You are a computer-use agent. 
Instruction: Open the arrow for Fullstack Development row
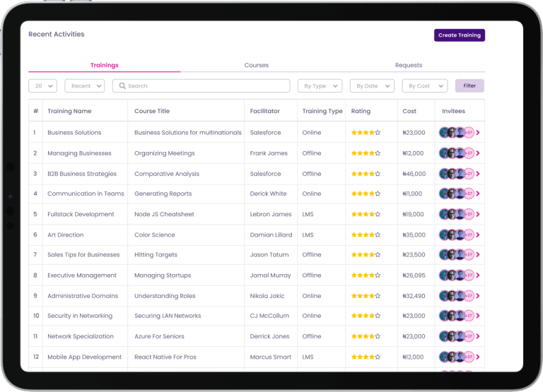pyautogui.click(x=478, y=215)
